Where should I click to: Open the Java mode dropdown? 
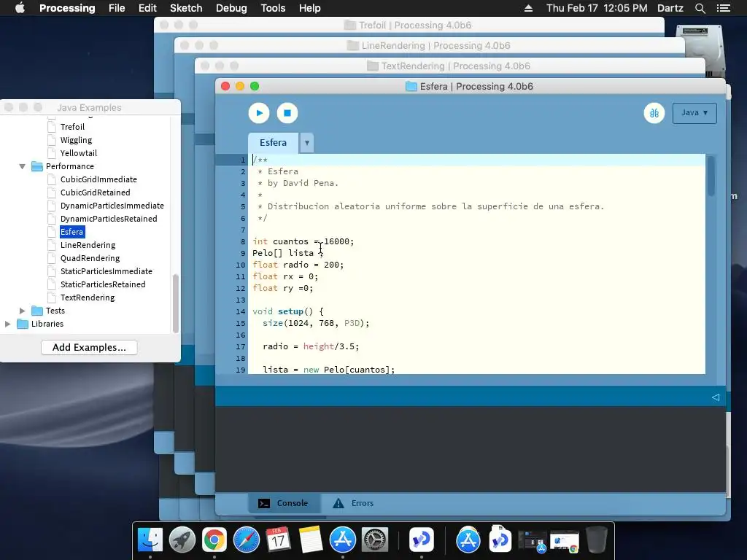(694, 113)
